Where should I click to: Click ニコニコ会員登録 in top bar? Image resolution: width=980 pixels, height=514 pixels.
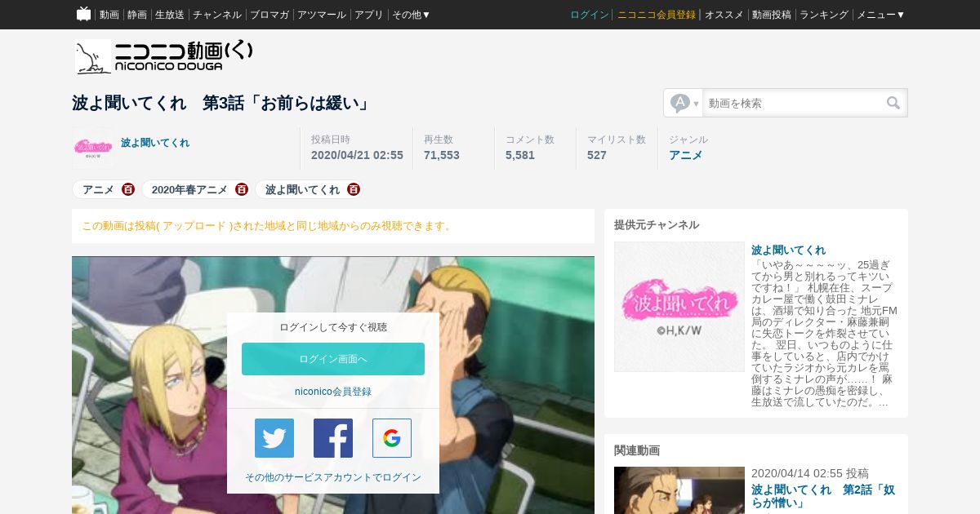click(x=657, y=15)
